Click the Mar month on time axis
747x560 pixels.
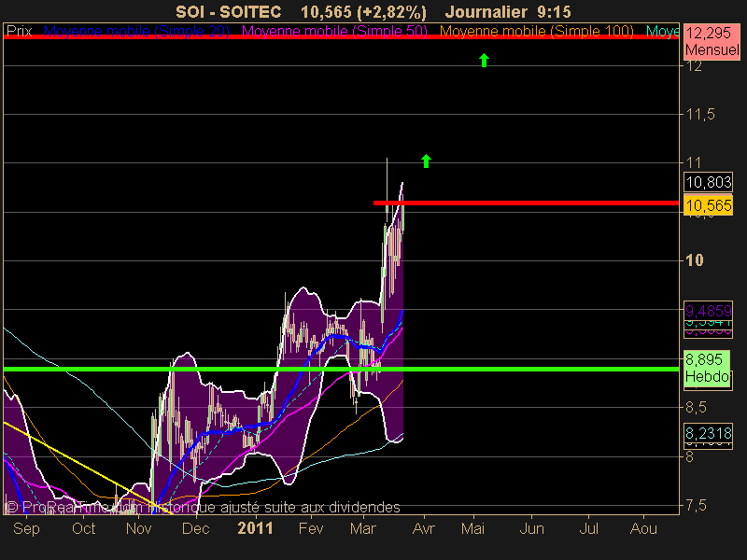(363, 528)
